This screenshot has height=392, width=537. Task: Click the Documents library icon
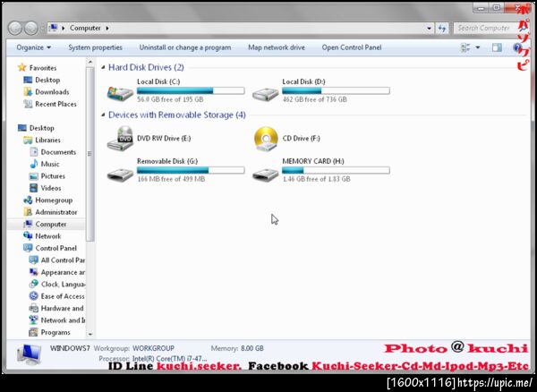point(34,152)
